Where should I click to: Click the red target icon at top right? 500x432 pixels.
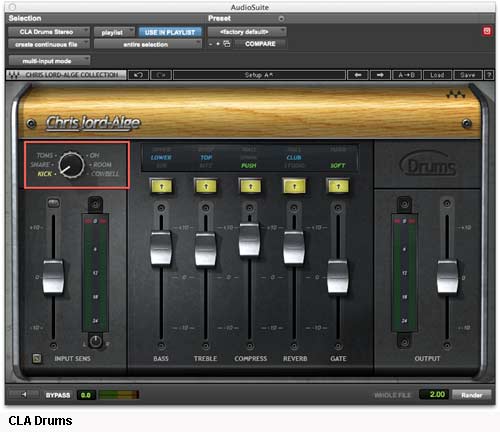point(487,31)
